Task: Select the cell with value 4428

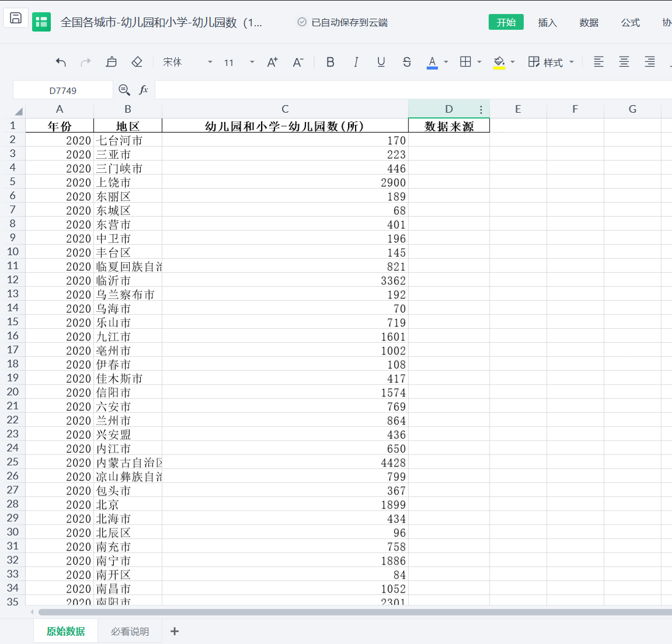Action: click(285, 462)
